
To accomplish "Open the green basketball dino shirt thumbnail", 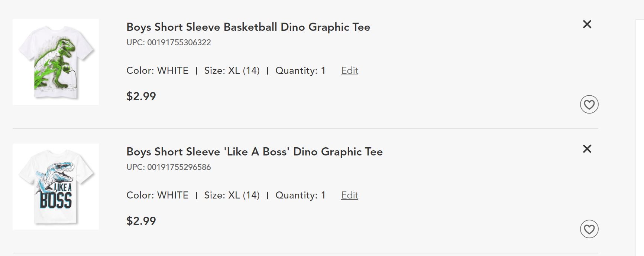I will (x=56, y=62).
